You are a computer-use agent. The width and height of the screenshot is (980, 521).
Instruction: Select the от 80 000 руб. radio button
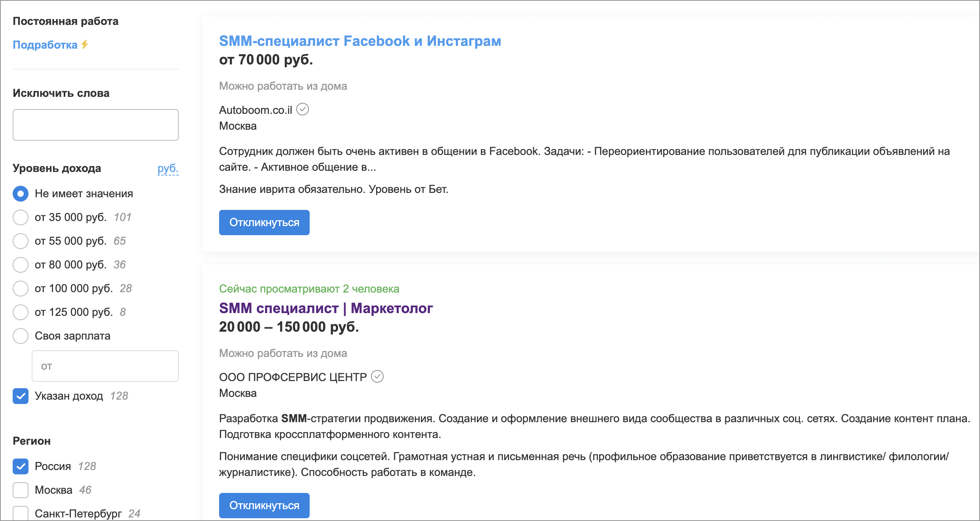(21, 265)
